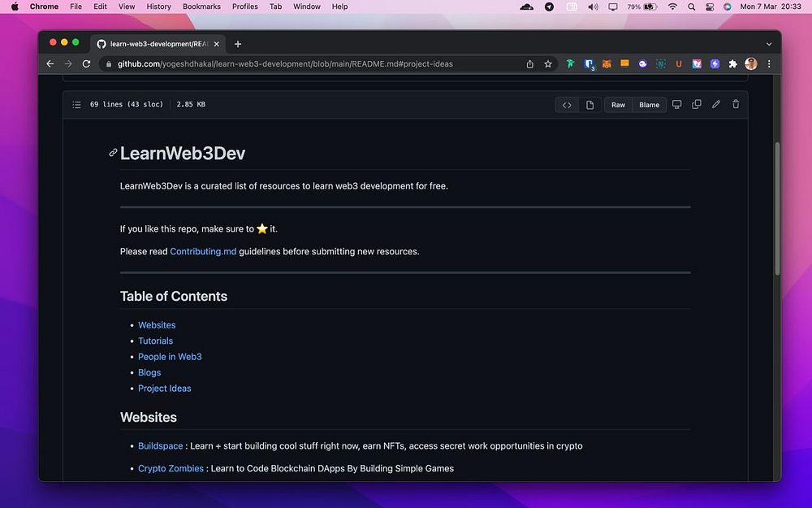Bookmark this page with the star
The width and height of the screenshot is (812, 508).
click(x=548, y=63)
